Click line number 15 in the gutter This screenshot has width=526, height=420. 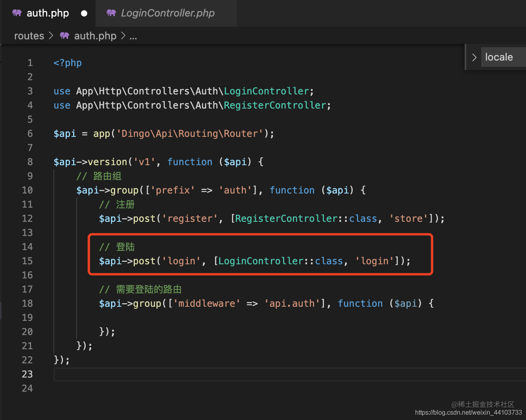27,261
